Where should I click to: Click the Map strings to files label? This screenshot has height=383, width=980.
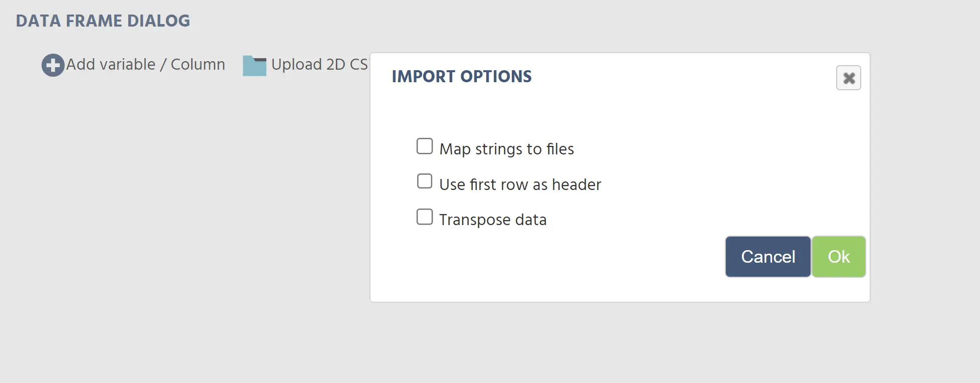506,149
